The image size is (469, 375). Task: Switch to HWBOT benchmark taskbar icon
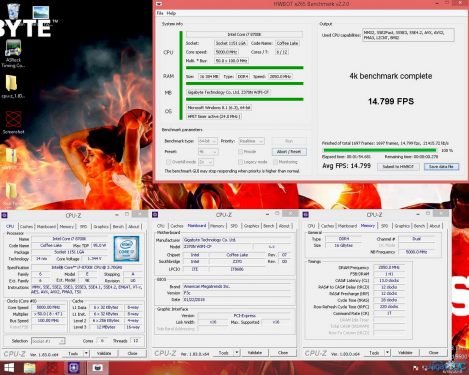97,368
